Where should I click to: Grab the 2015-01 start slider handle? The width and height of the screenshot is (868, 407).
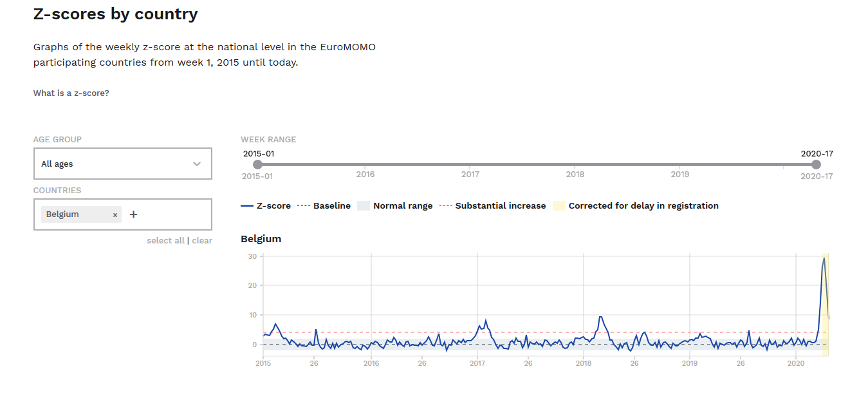(x=258, y=165)
